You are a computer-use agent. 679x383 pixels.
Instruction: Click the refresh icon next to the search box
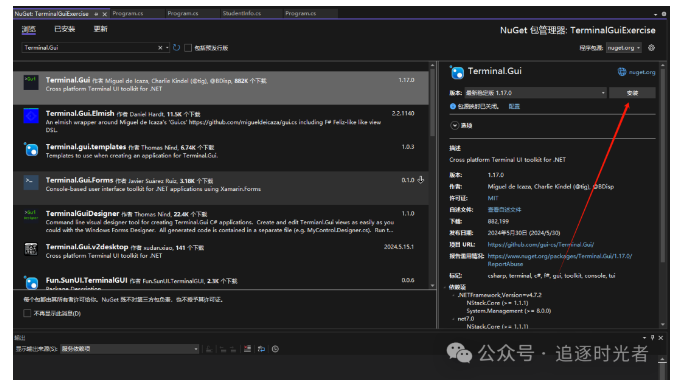tap(176, 48)
